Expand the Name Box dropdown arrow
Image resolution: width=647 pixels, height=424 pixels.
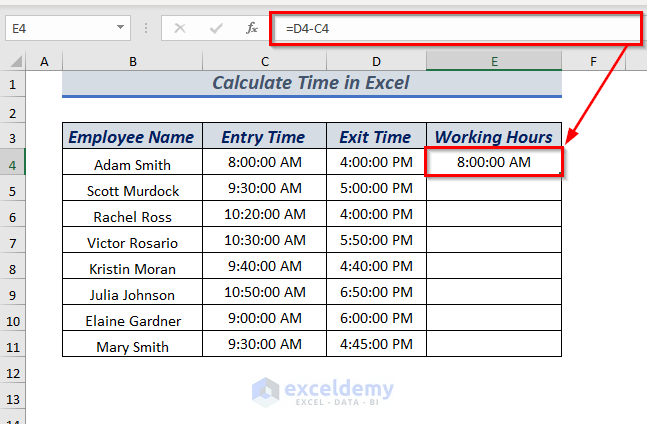[x=120, y=28]
